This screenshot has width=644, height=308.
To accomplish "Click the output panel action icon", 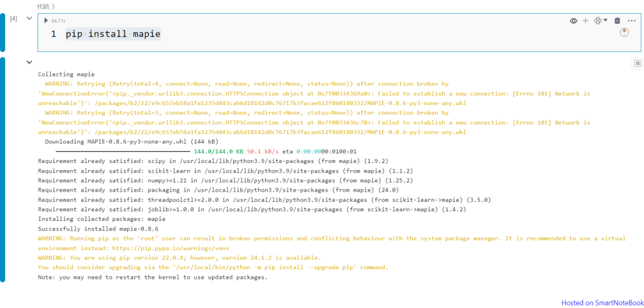I will point(637,63).
